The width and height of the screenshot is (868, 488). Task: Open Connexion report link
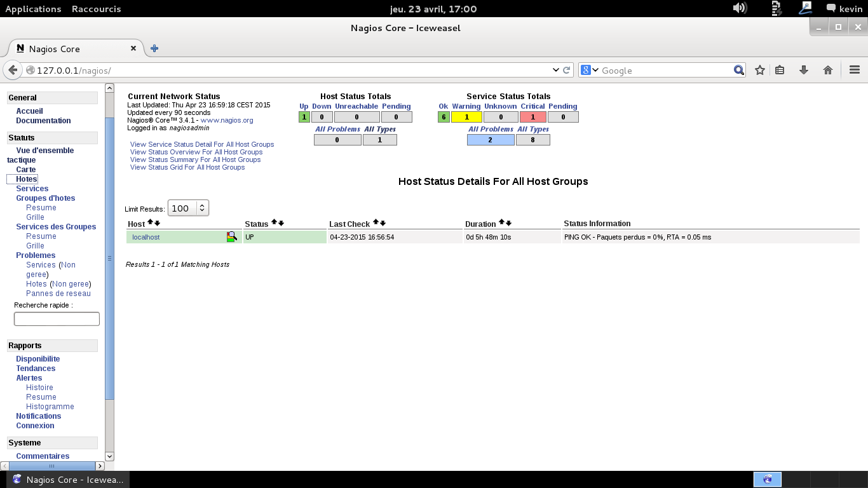pos(35,426)
